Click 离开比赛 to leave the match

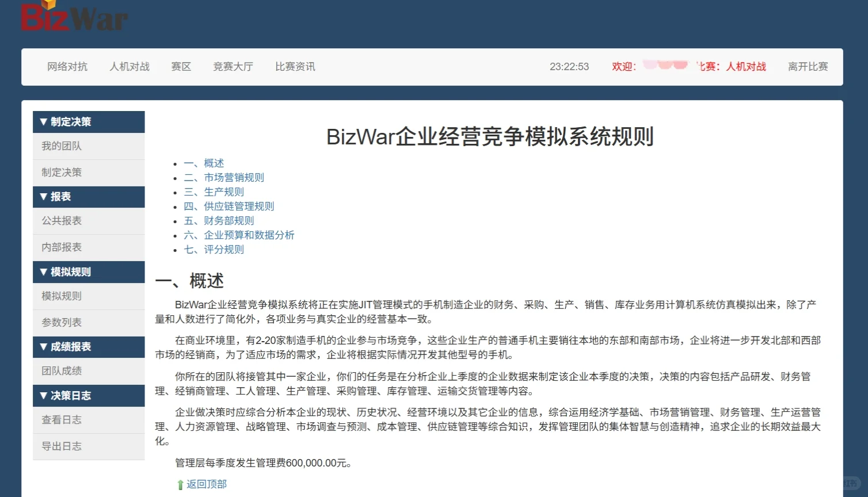tap(808, 67)
